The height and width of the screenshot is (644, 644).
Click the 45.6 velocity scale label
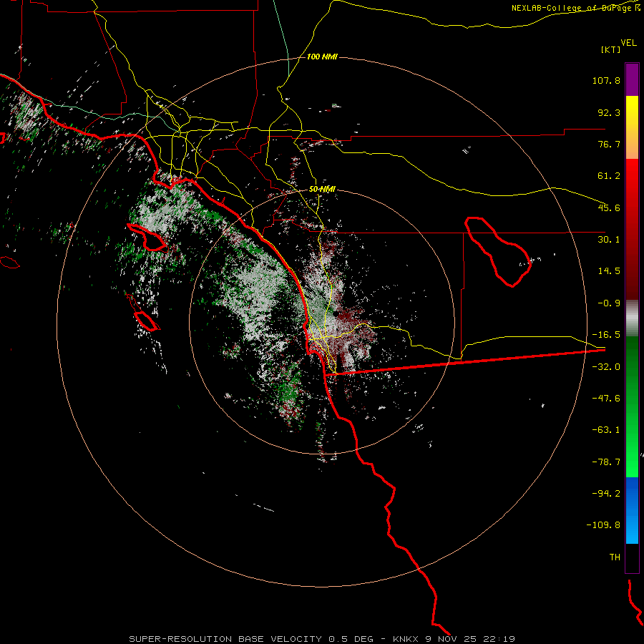pos(609,208)
